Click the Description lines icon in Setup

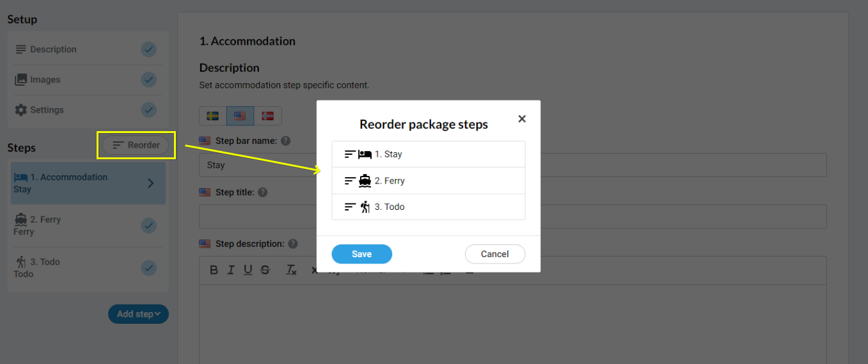tap(21, 49)
